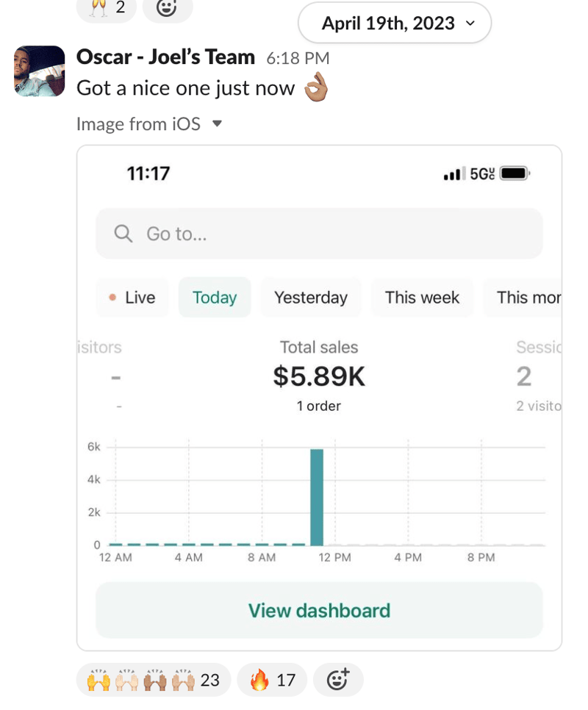Open Oscar's profile picture
This screenshot has height=710, width=588.
(40, 71)
